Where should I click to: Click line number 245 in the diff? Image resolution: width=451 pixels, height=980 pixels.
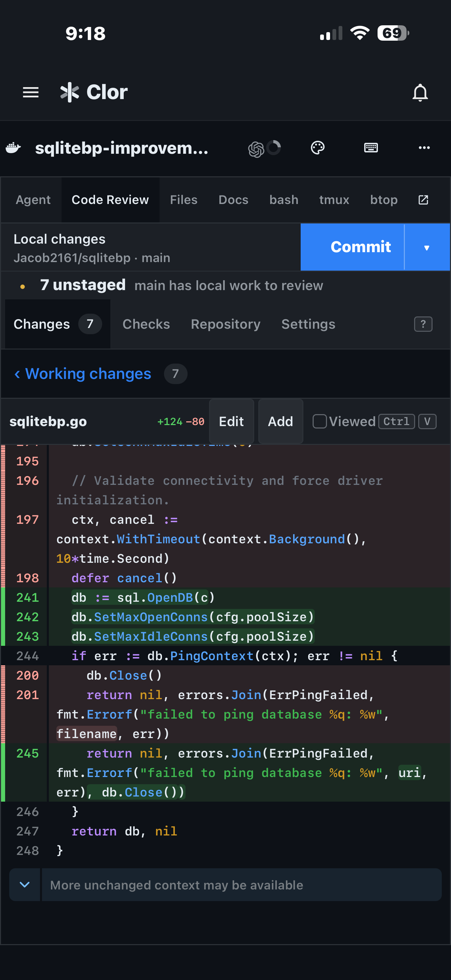point(27,753)
